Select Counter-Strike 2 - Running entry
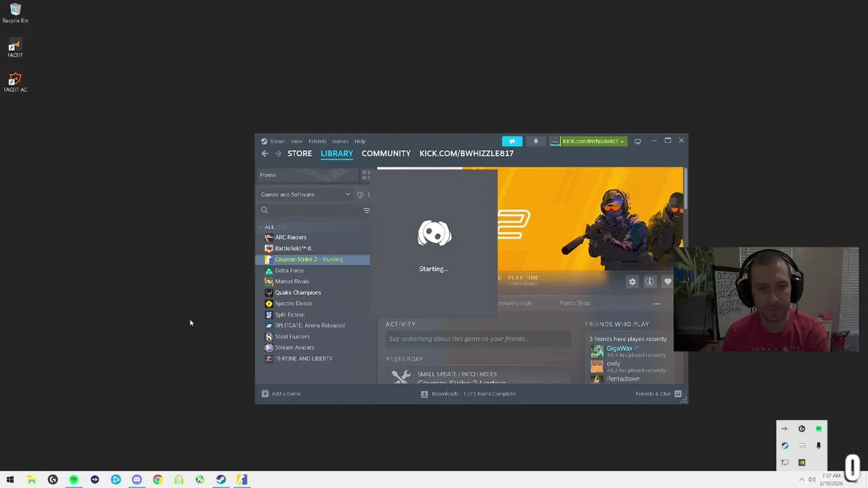Viewport: 868px width, 488px height. (313, 260)
